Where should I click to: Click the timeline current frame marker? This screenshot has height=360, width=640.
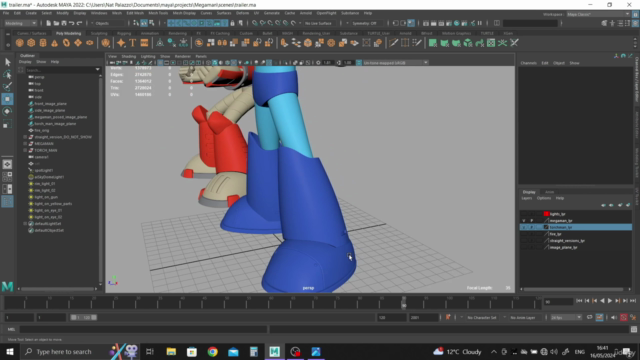tap(404, 303)
